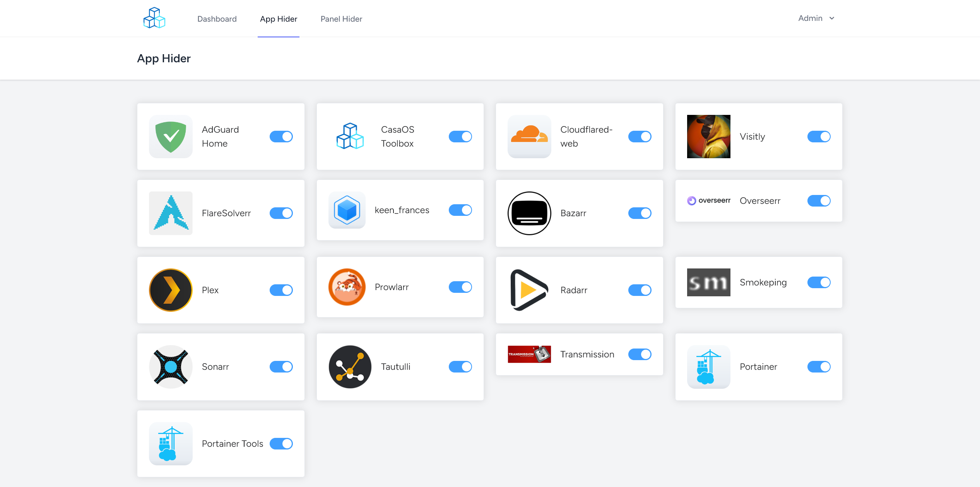Click the Tautulli app icon
This screenshot has height=487, width=980.
[350, 367]
